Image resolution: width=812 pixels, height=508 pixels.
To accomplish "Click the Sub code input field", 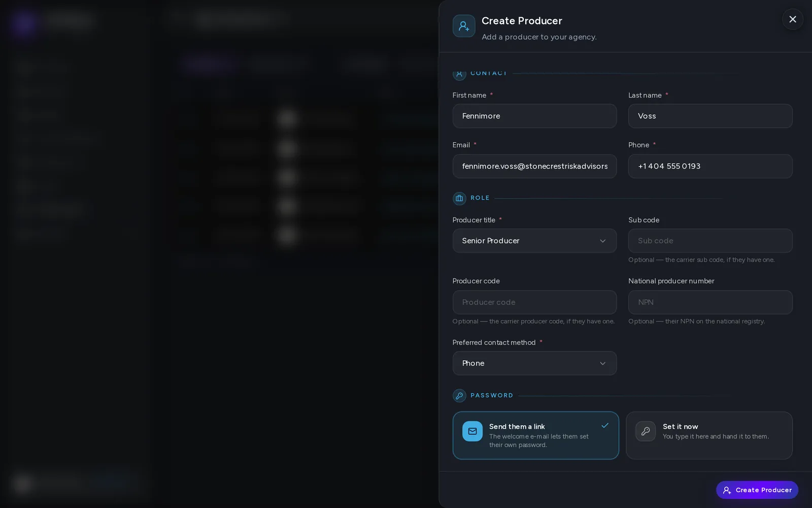I will 710,241.
